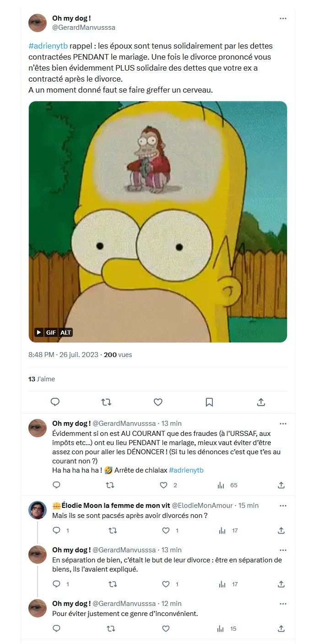This screenshot has height=644, width=309.
Task: Open Élodie Moon's profile picture
Action: (x=38, y=510)
